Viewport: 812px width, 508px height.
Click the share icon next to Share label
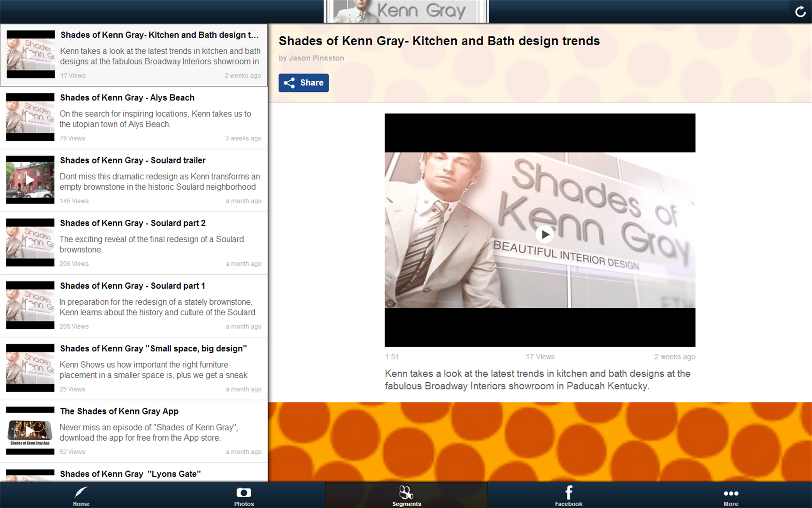(290, 83)
